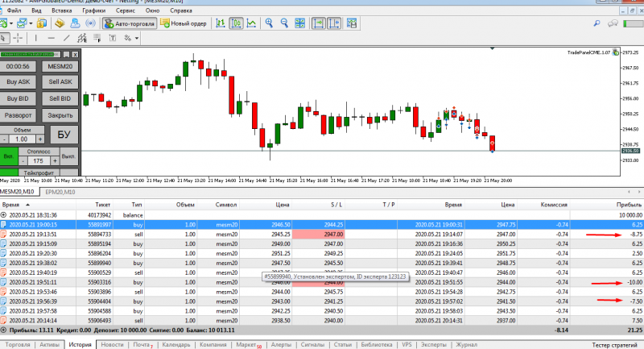Screen dimensions: 644x349
Task: Switch to the Торговля tab
Action: 18,345
